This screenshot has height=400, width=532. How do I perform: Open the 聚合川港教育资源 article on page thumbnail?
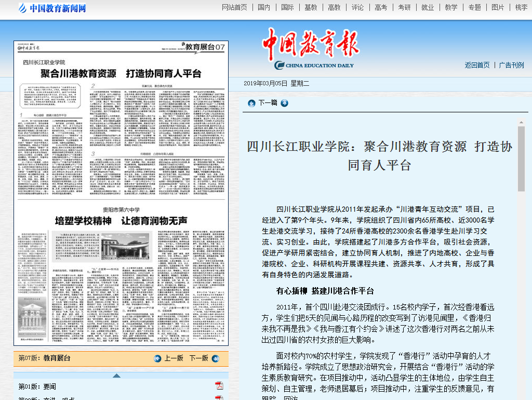(121, 73)
